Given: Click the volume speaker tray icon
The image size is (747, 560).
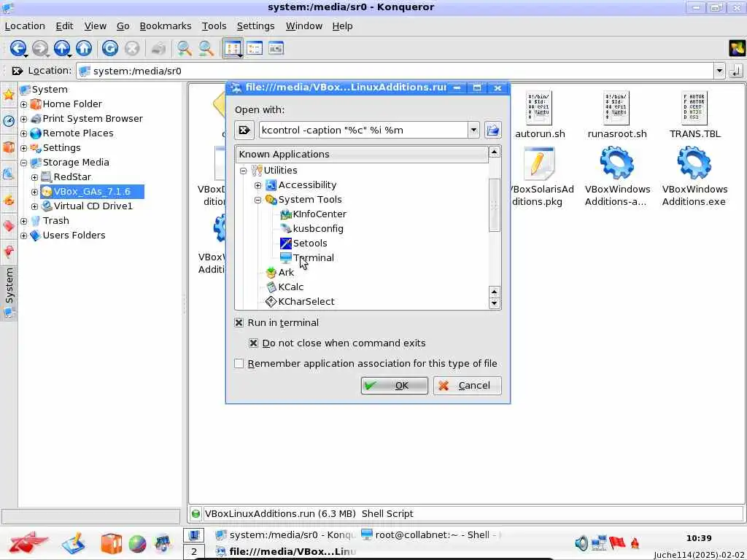Looking at the screenshot, I should click(581, 542).
